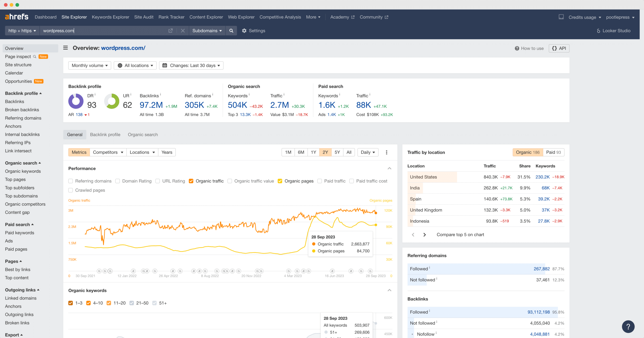Click the orange Organic traffic chart endpoint
The image size is (644, 338).
(376, 213)
